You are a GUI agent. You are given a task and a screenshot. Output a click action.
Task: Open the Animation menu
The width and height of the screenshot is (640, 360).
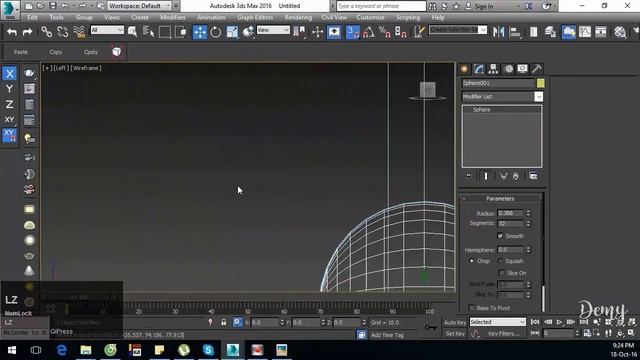pos(211,18)
